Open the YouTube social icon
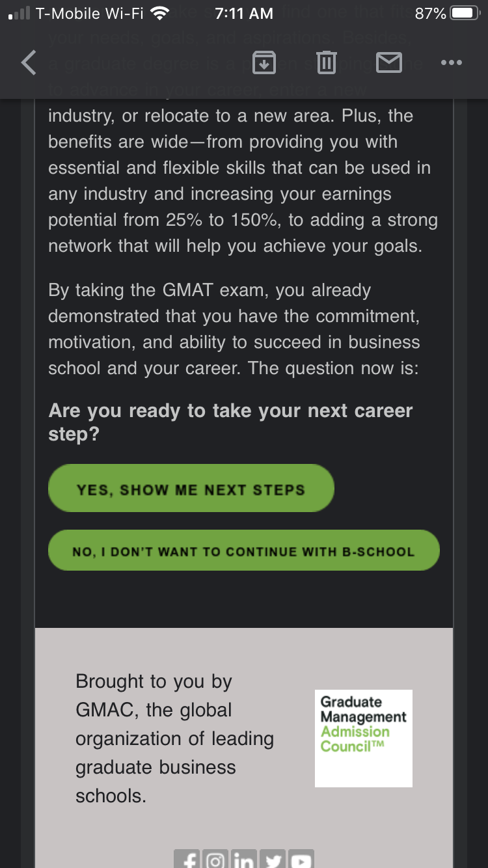The height and width of the screenshot is (868, 488). pyautogui.click(x=301, y=860)
